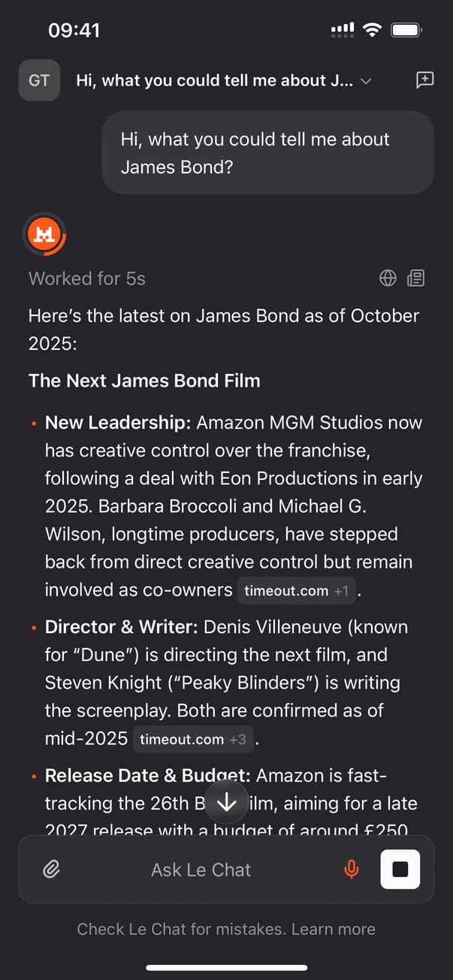
Task: Expand the conversation title dropdown chevron
Action: [x=366, y=81]
